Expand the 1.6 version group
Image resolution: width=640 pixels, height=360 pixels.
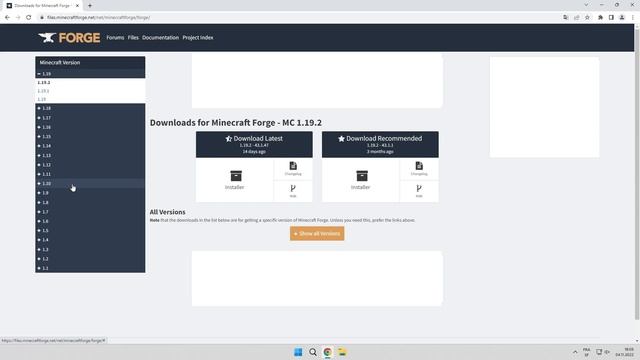pos(90,221)
